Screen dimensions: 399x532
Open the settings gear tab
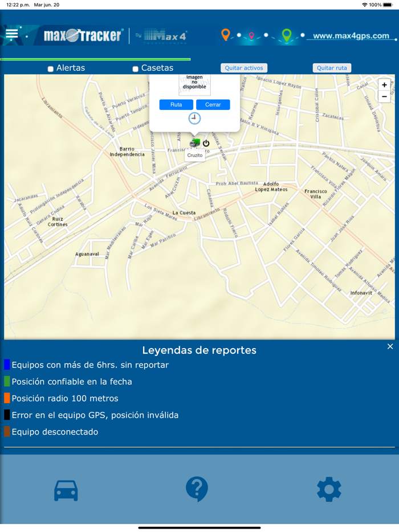click(329, 489)
